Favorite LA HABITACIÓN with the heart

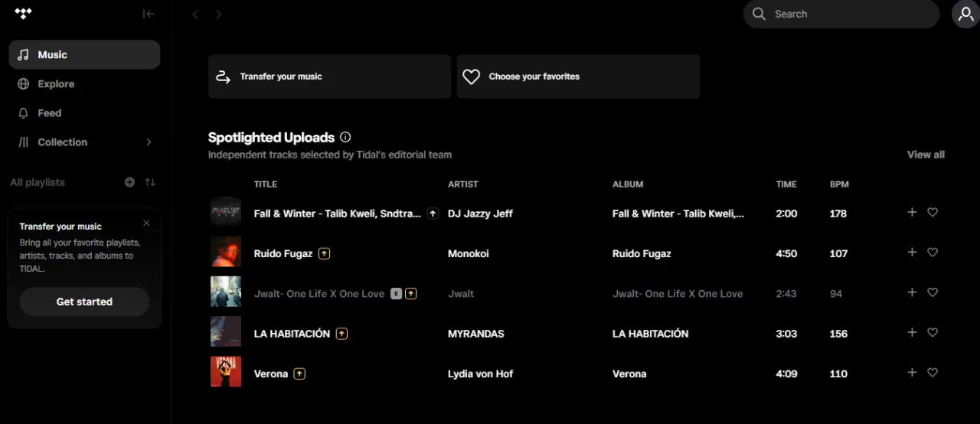[x=933, y=333]
